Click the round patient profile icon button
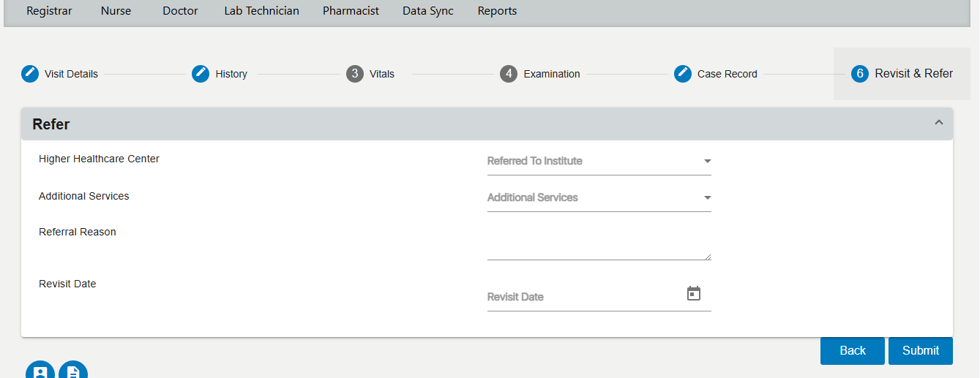The width and height of the screenshot is (980, 378). tap(41, 370)
